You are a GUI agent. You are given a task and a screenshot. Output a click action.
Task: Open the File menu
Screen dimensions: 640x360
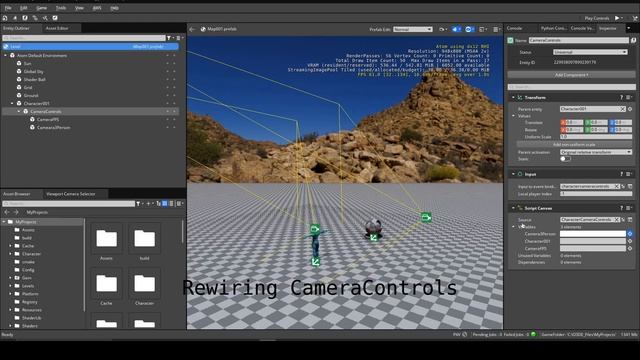8,8
